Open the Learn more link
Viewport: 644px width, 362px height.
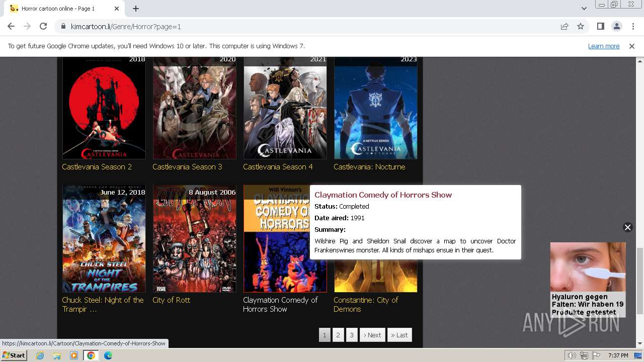(604, 46)
